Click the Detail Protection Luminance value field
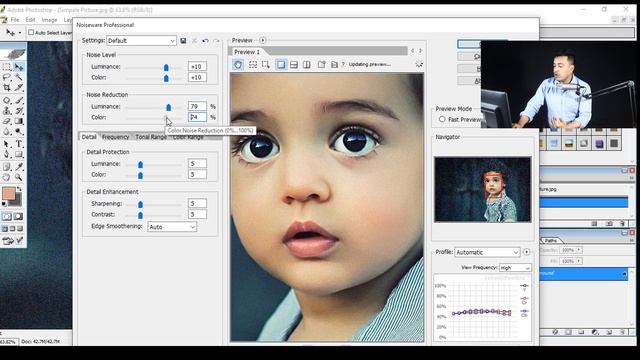Viewport: 640px width, 360px height. tap(198, 164)
